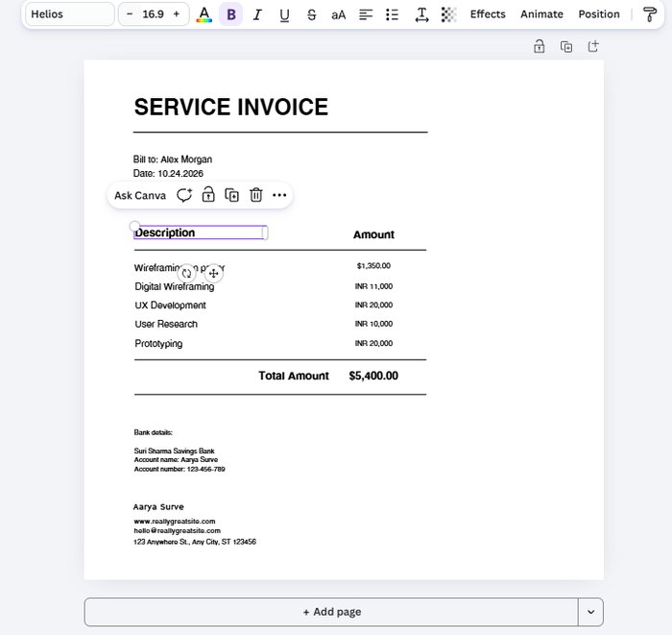The width and height of the screenshot is (672, 635).
Task: Toggle bold formatting
Action: 231,14
